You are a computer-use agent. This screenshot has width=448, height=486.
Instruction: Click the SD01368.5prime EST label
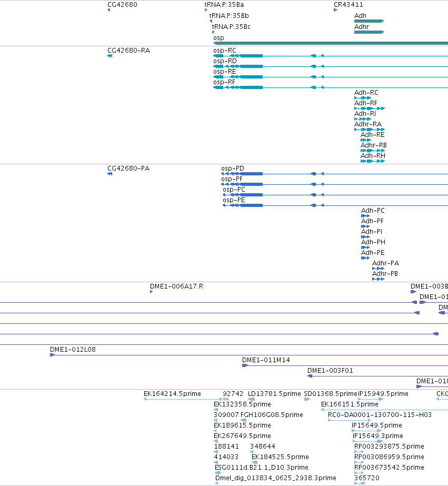[331, 394]
